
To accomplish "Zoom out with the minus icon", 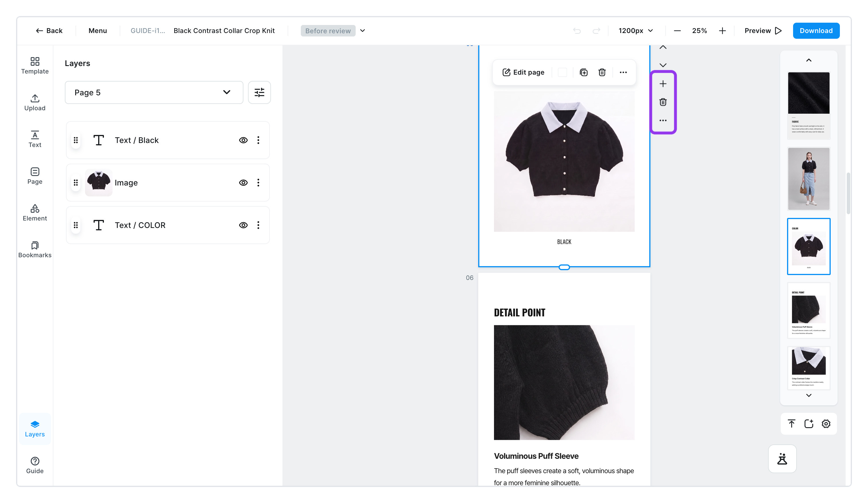I will tap(677, 31).
